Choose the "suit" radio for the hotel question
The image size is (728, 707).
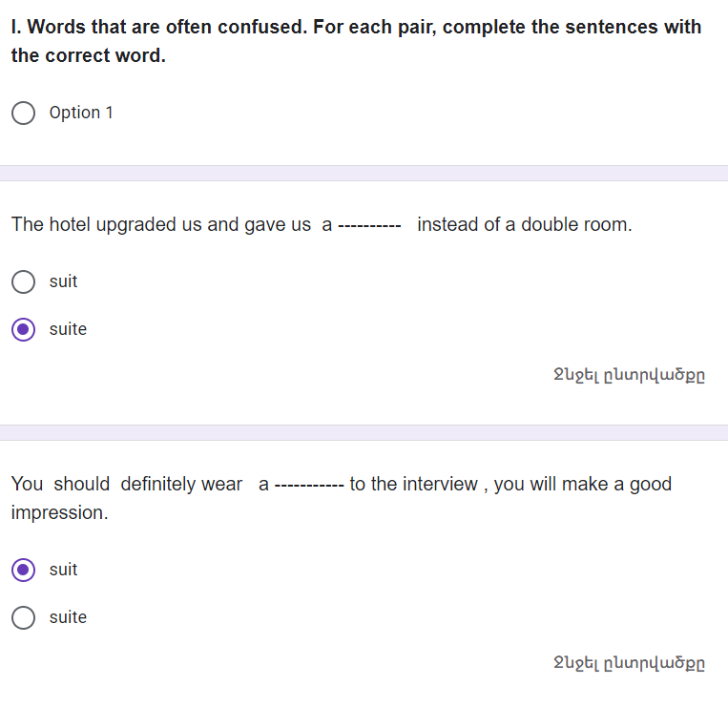(x=24, y=281)
